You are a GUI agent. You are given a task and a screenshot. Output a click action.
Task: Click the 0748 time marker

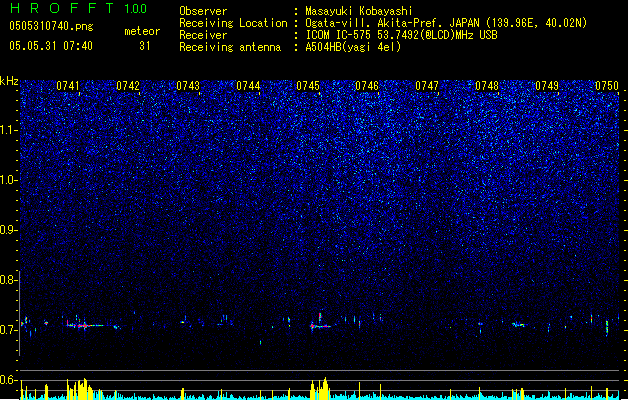487,86
